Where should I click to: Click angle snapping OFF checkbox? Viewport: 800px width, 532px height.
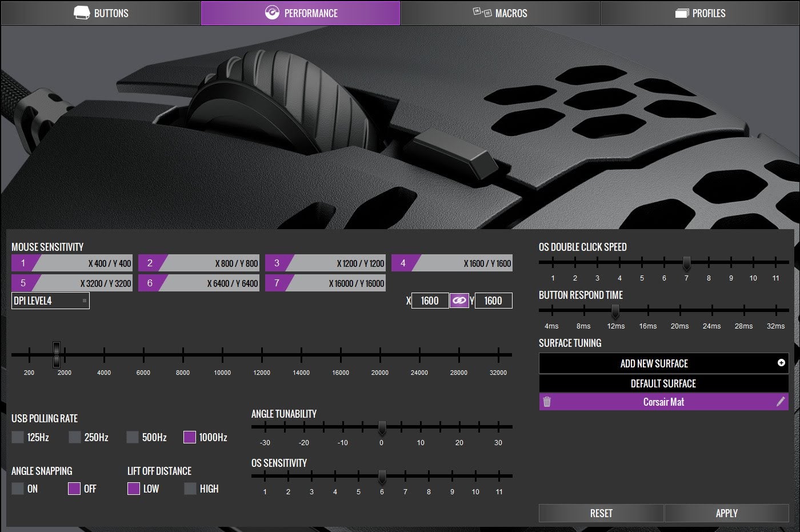74,489
